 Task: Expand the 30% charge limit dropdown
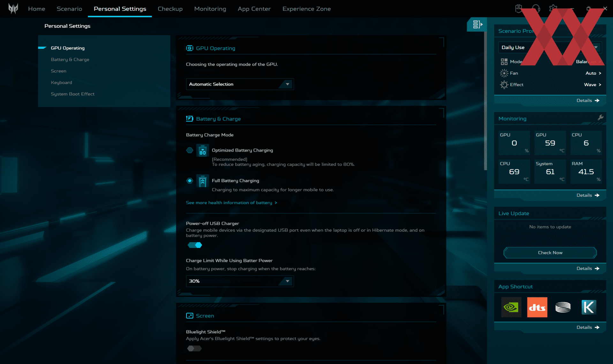(x=240, y=281)
